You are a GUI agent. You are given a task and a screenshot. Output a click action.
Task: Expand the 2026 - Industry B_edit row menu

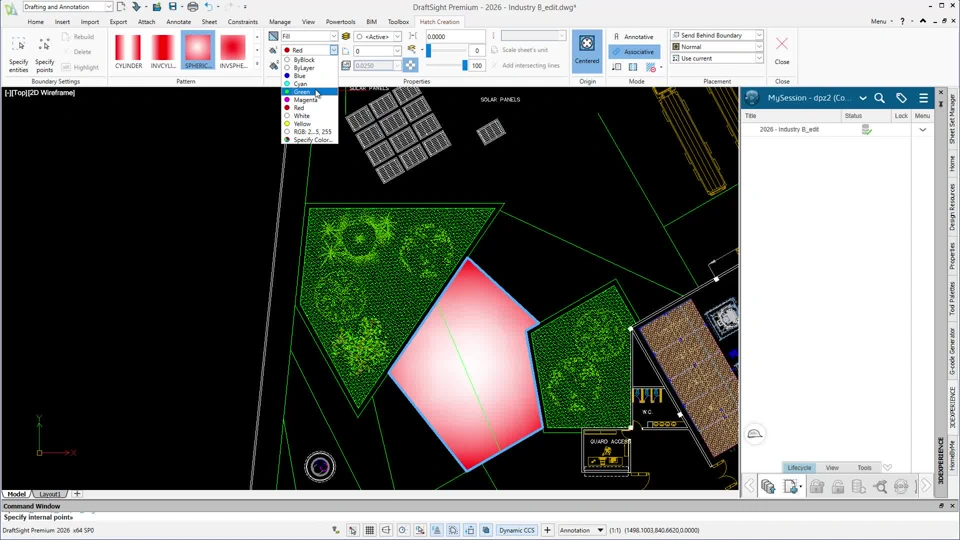click(923, 130)
